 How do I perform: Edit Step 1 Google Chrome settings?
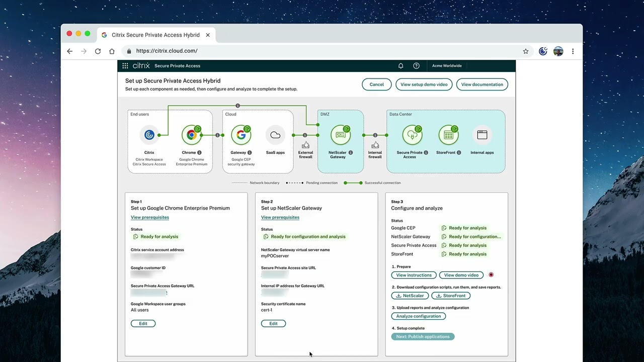point(143,323)
